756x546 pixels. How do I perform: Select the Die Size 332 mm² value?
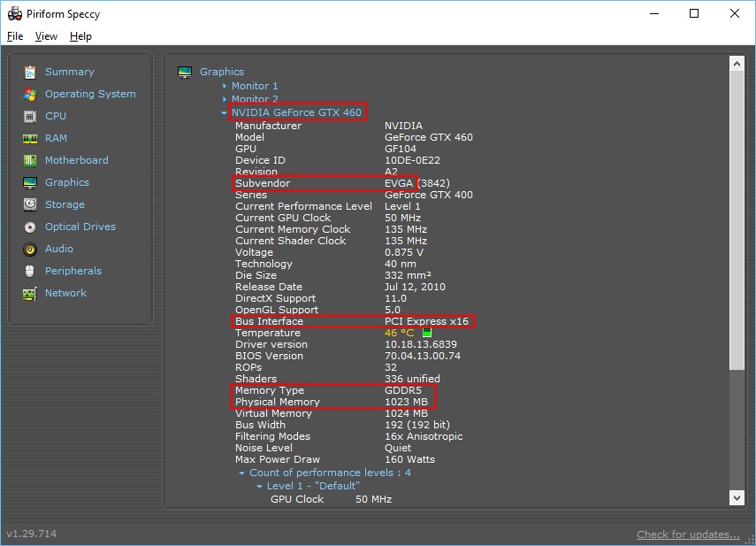click(408, 275)
